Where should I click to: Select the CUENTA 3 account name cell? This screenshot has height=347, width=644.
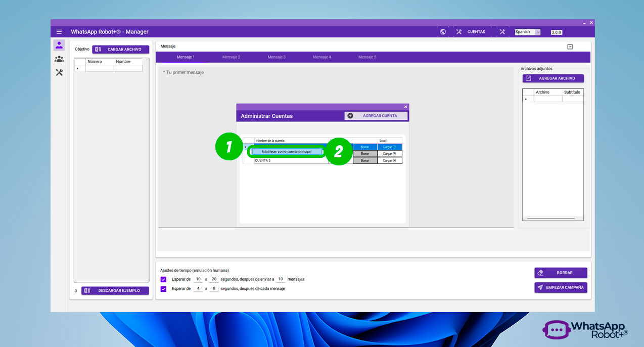pos(291,160)
